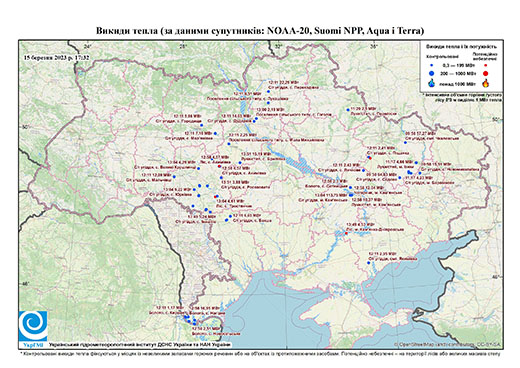Click the map title mentioning NOAA-20
This screenshot has width=520, height=368.
260,31
